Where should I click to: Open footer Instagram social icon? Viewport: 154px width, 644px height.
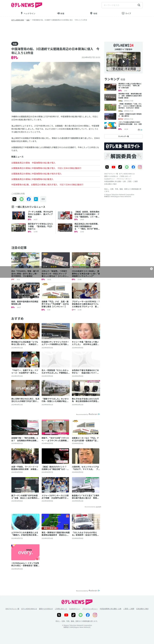[95, 615]
